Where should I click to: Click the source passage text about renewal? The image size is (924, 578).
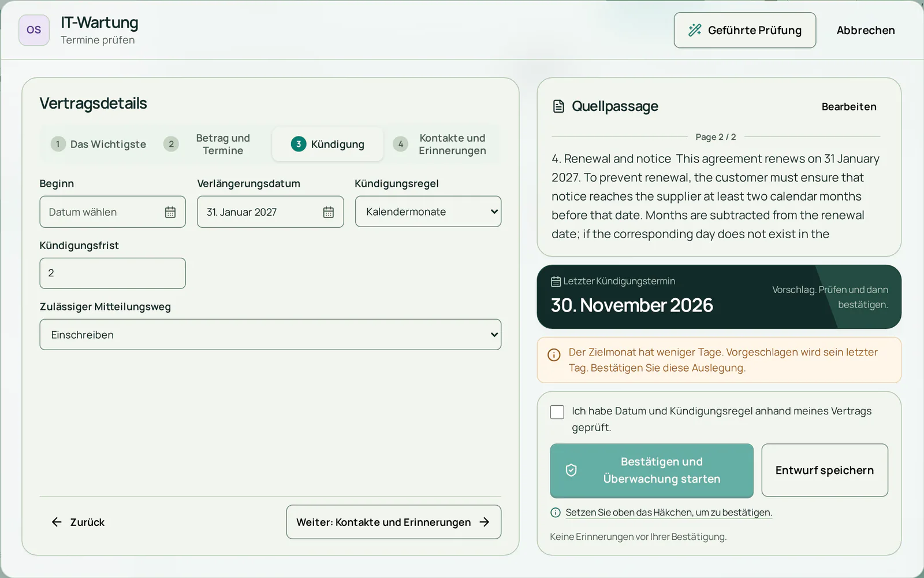[716, 197]
